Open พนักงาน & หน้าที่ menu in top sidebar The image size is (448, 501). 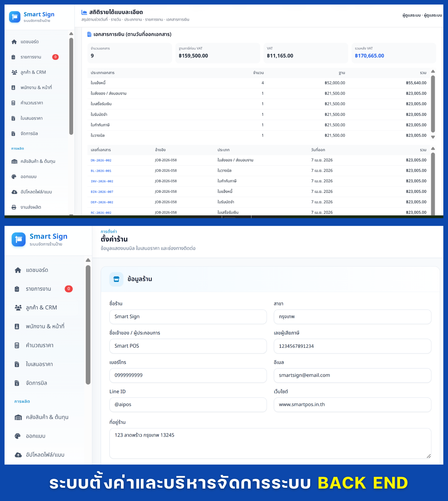pyautogui.click(x=36, y=88)
